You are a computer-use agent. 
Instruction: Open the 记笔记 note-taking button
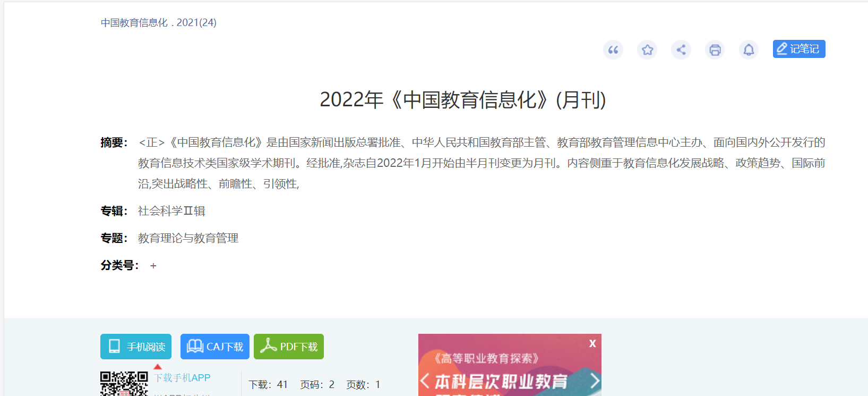799,49
